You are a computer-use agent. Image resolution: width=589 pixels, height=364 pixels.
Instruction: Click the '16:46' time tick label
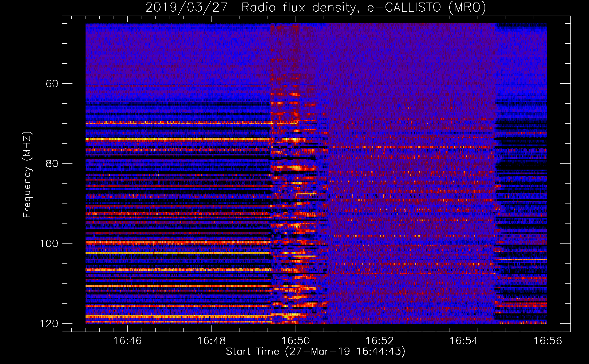click(x=127, y=341)
